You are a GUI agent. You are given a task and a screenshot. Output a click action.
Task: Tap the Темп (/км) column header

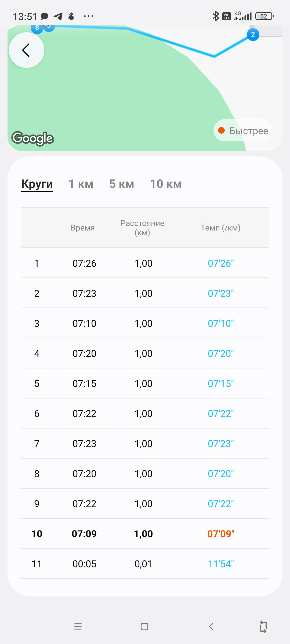click(221, 228)
